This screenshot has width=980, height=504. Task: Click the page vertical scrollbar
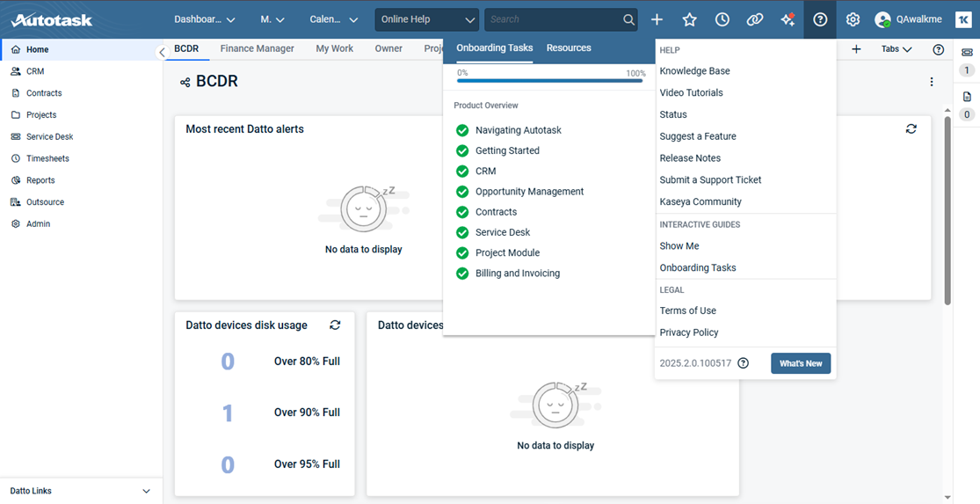[x=947, y=211]
